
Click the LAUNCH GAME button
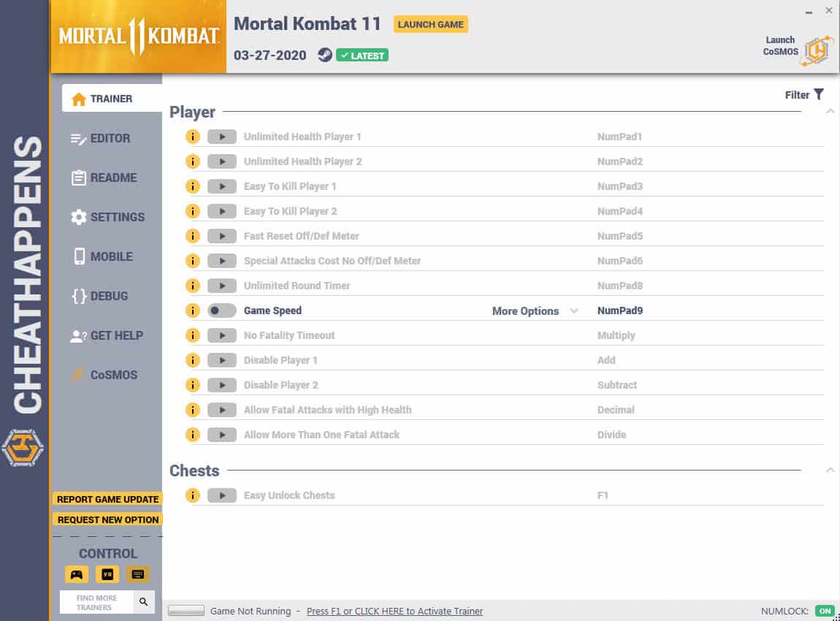click(431, 24)
